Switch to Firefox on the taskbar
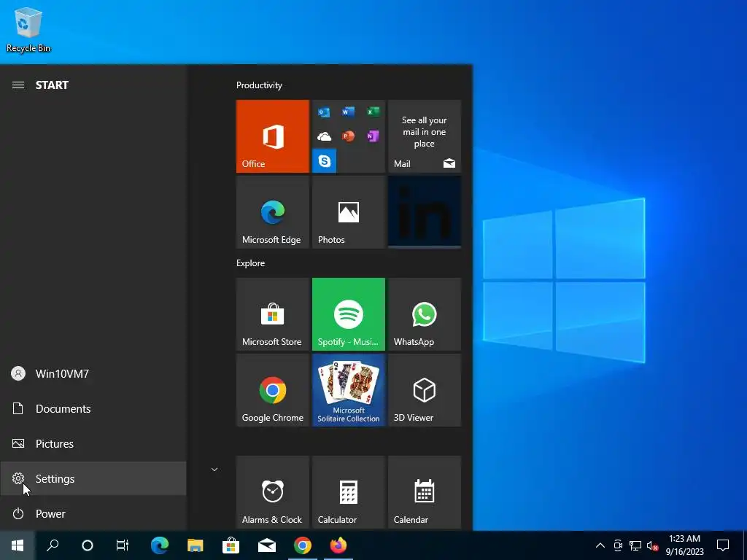 pyautogui.click(x=338, y=545)
